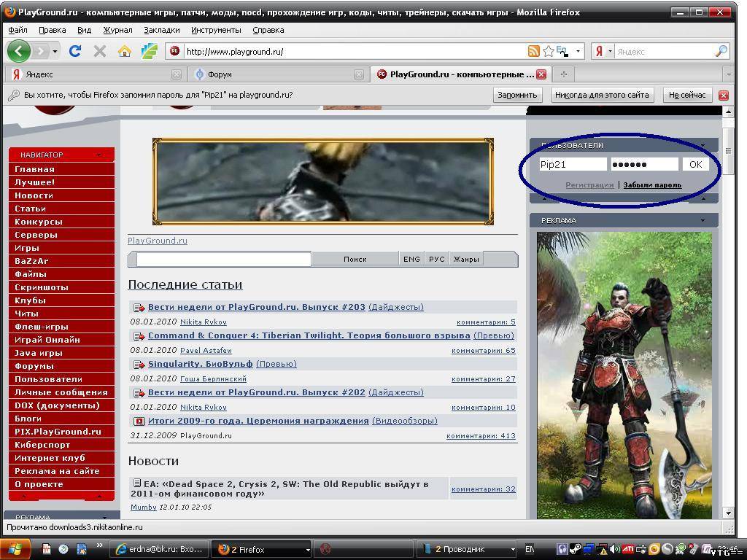This screenshot has width=747, height=560.
Task: Open the back/forward history dropdown
Action: point(55,51)
